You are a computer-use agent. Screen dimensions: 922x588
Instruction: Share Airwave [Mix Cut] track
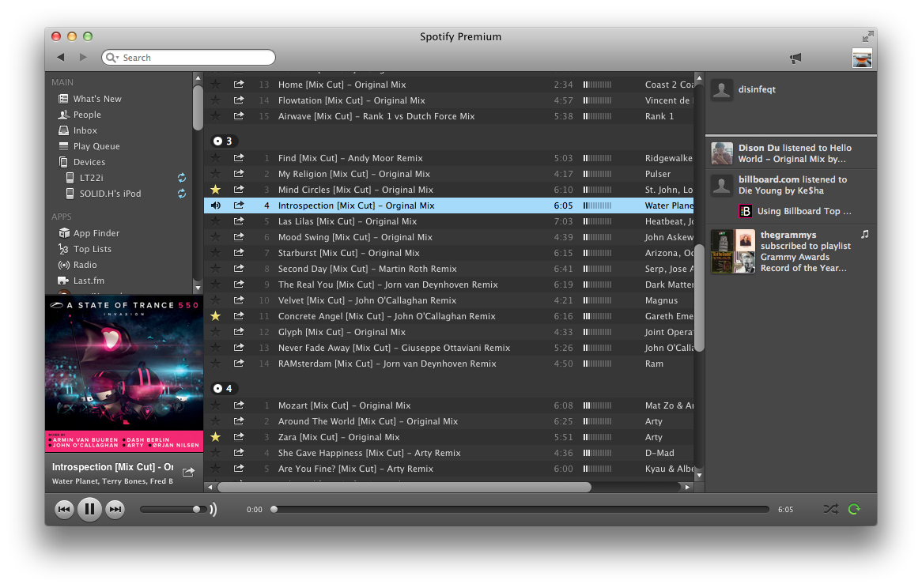point(239,115)
